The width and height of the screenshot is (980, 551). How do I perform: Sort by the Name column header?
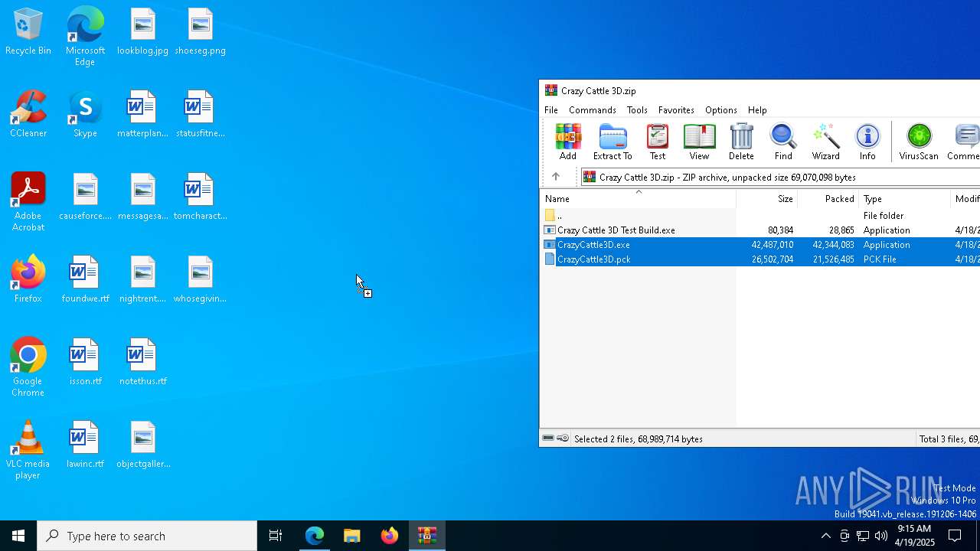[638, 199]
